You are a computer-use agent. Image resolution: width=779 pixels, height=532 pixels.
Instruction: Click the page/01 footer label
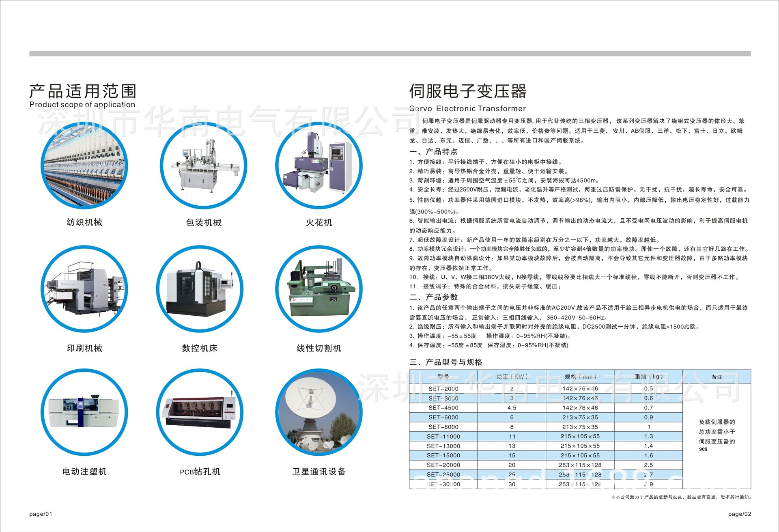coord(41,514)
